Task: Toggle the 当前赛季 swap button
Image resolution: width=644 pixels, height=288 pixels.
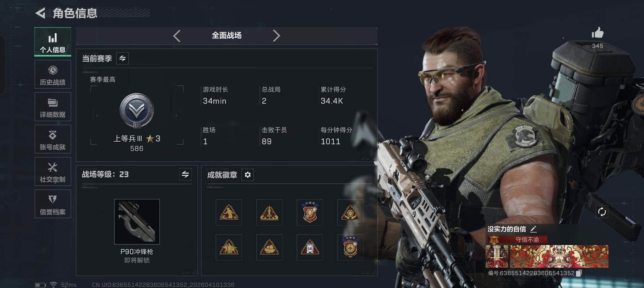Action: tap(123, 58)
